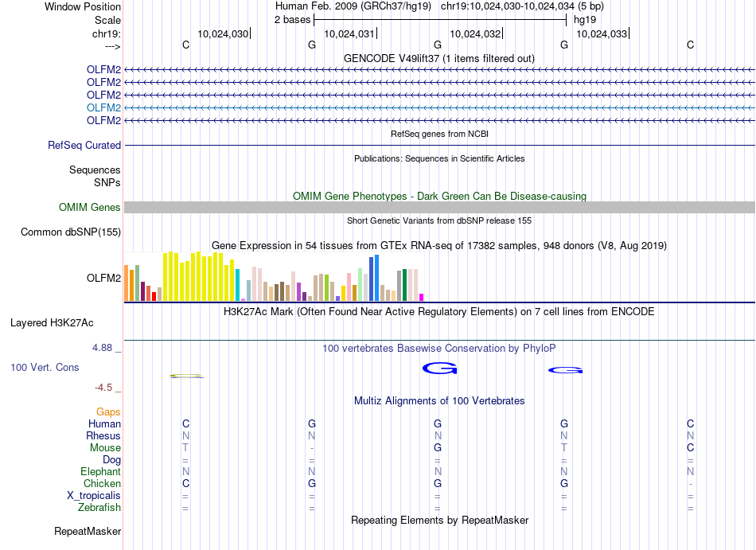Select the Human species label
The image size is (756, 550).
pyautogui.click(x=104, y=423)
